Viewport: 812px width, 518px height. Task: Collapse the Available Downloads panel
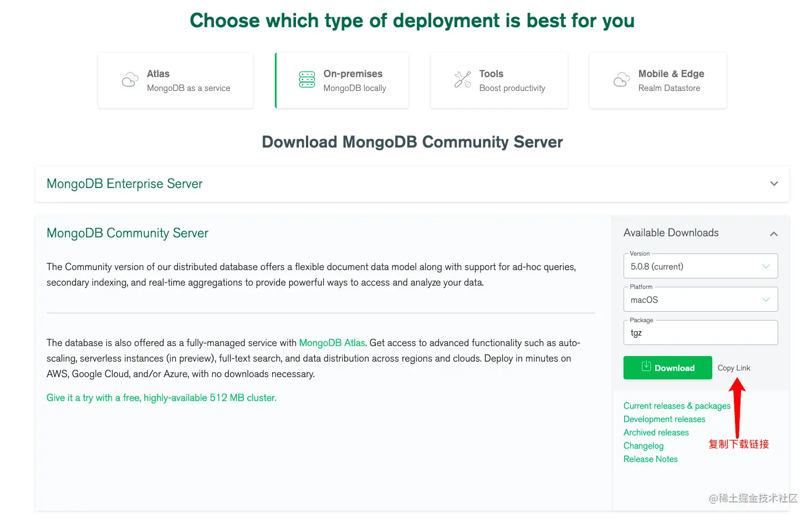(x=774, y=234)
